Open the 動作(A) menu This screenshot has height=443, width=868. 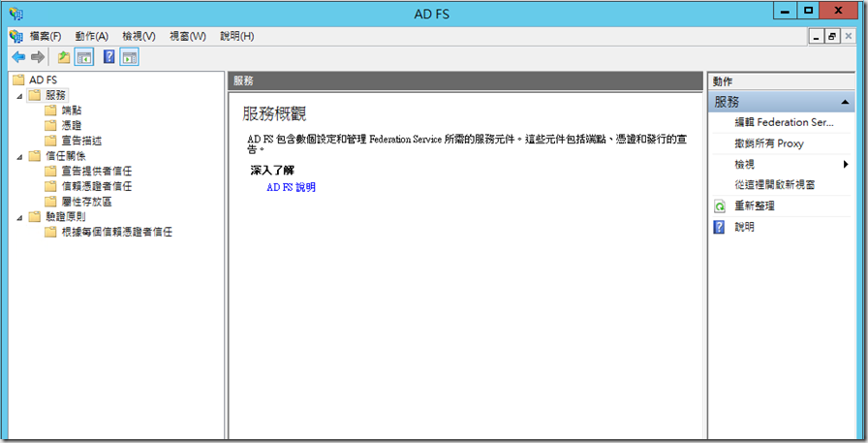(91, 36)
